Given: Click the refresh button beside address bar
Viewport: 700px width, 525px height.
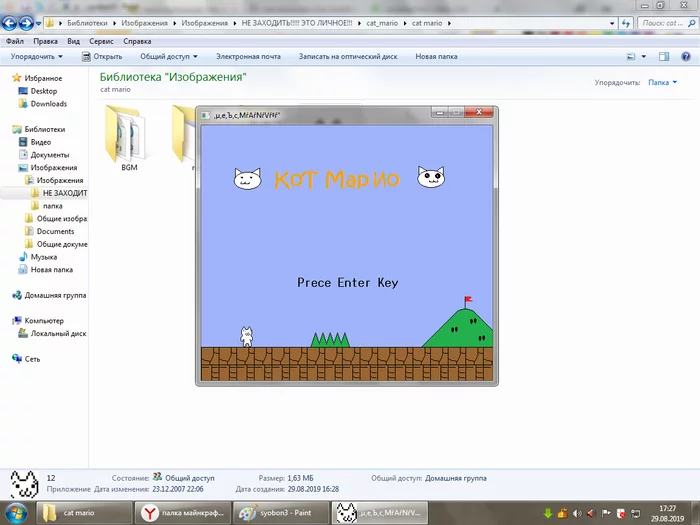Looking at the screenshot, I should pos(626,23).
